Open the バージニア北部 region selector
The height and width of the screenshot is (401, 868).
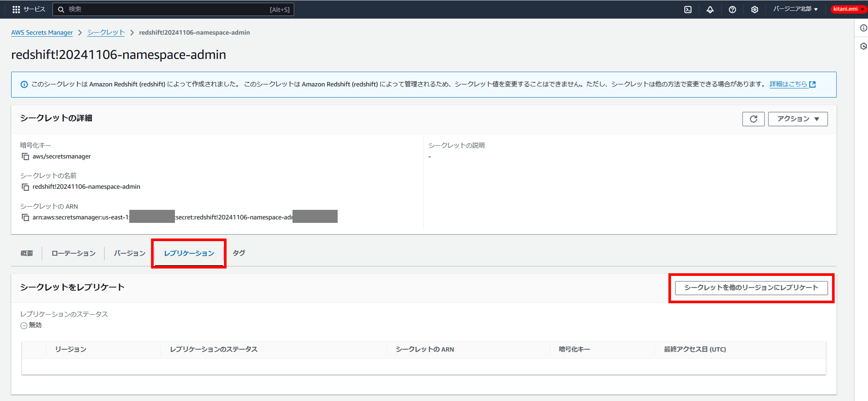[795, 9]
